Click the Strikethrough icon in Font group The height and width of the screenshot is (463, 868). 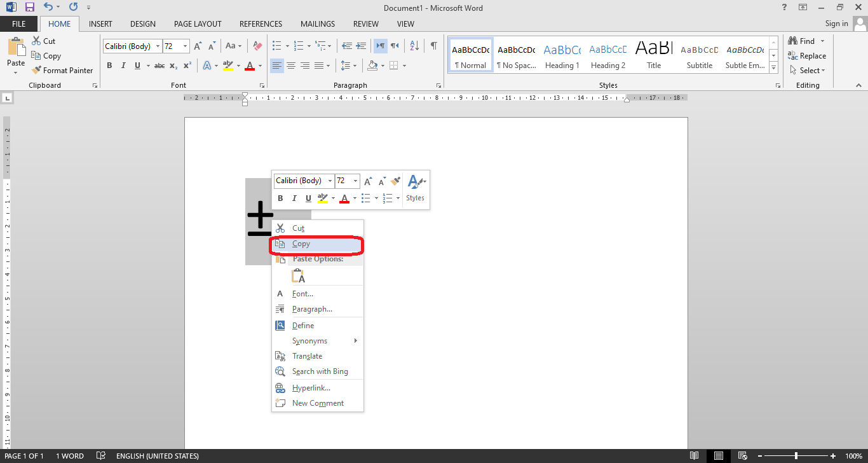tap(159, 66)
